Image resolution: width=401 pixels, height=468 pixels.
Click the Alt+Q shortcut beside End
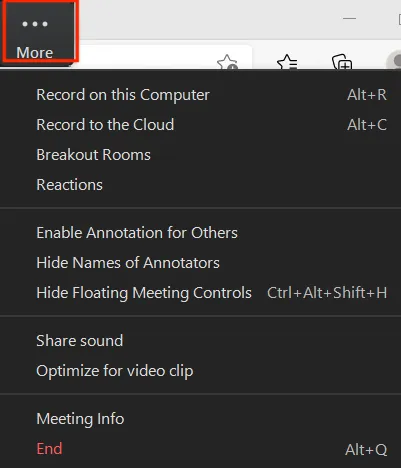(366, 450)
